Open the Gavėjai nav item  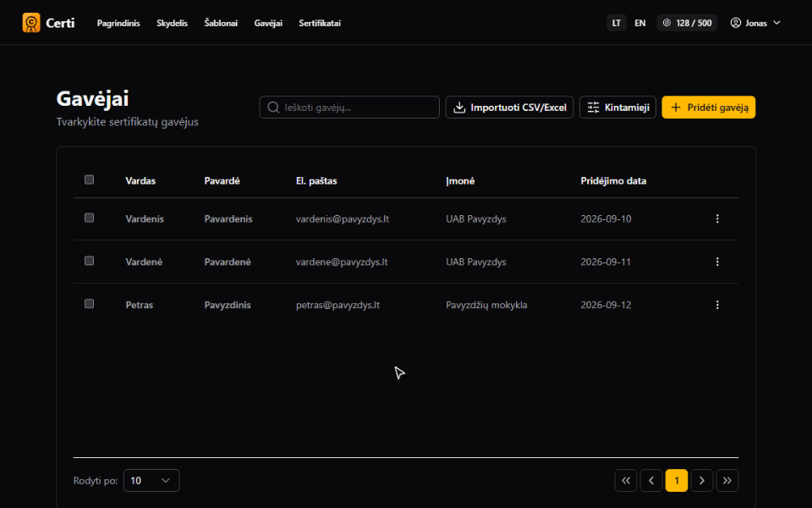(268, 23)
